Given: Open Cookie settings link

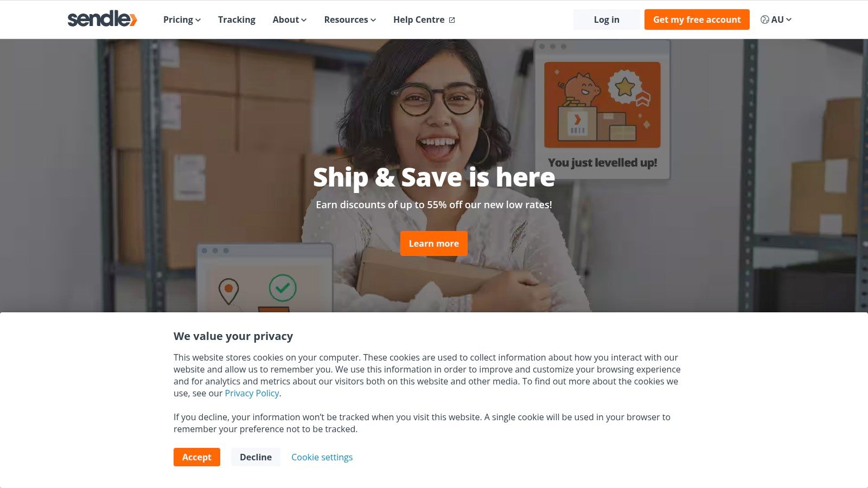Looking at the screenshot, I should click(322, 457).
